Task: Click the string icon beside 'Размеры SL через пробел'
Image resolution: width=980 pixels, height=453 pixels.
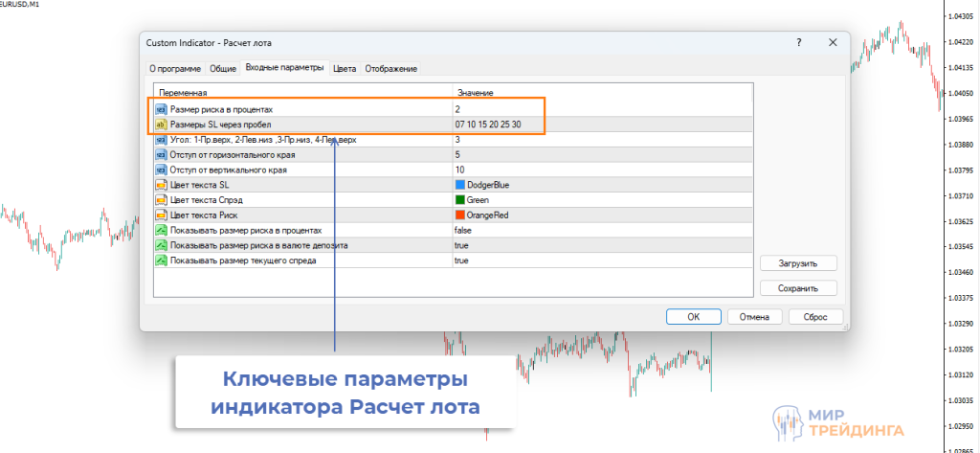Action: 161,125
